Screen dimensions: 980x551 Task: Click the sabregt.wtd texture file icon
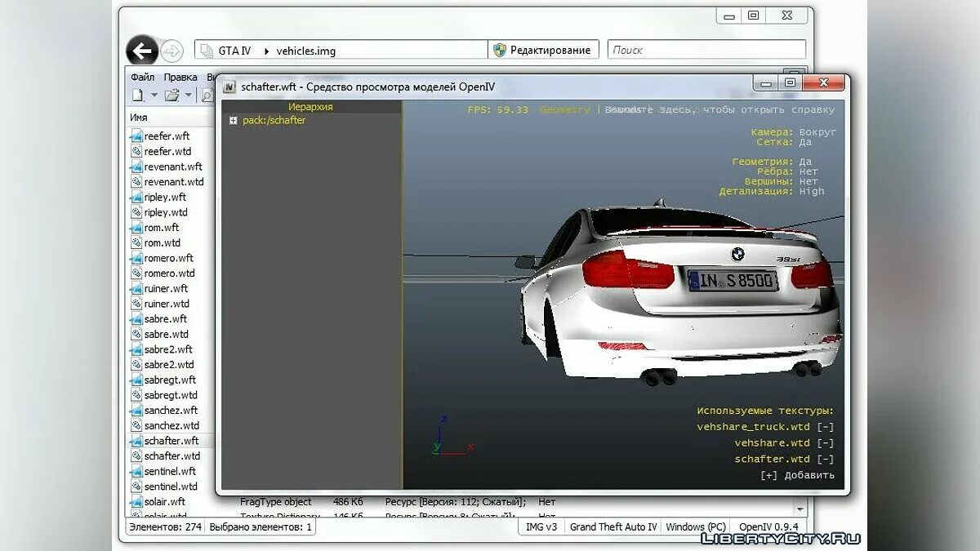coord(136,395)
